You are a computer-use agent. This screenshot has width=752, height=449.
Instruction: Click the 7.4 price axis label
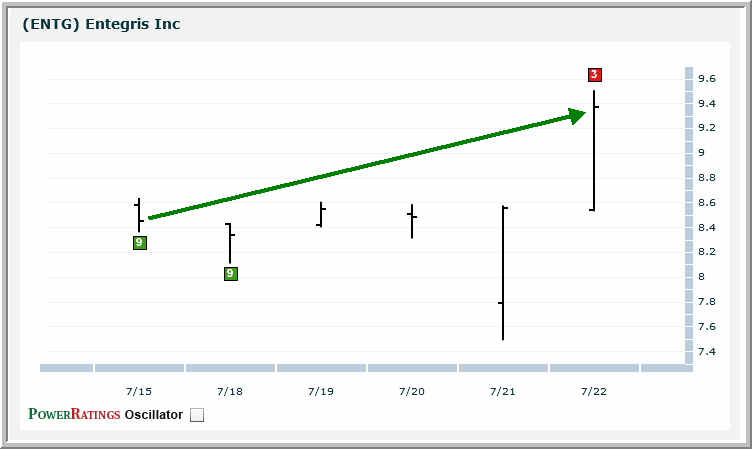point(706,352)
